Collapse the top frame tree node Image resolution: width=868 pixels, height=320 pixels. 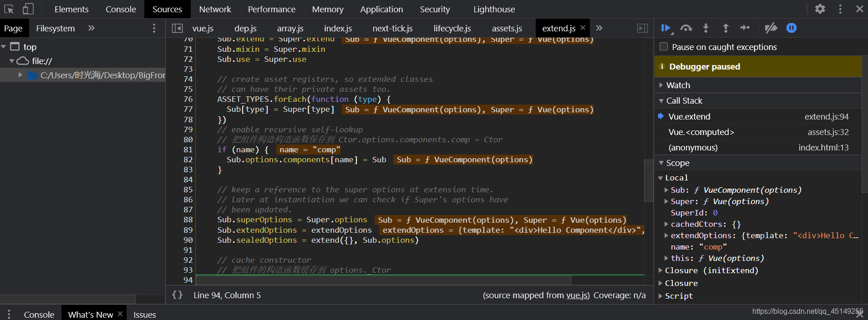click(x=4, y=47)
